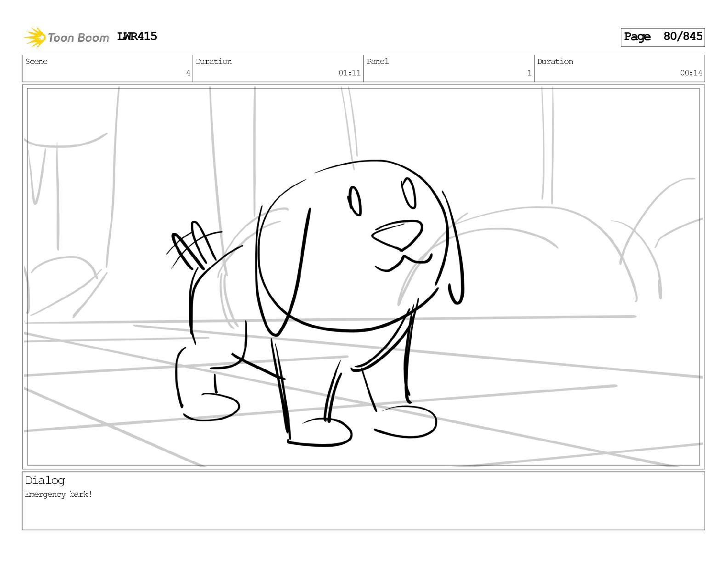This screenshot has width=728, height=563.
Task: Click the Toon Boom logo
Action: pos(67,37)
